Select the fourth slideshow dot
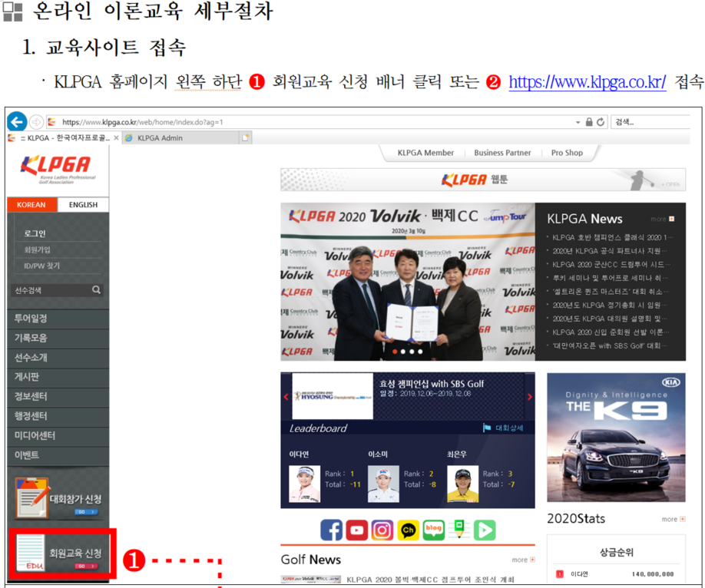This screenshot has width=705, height=588. [x=420, y=352]
